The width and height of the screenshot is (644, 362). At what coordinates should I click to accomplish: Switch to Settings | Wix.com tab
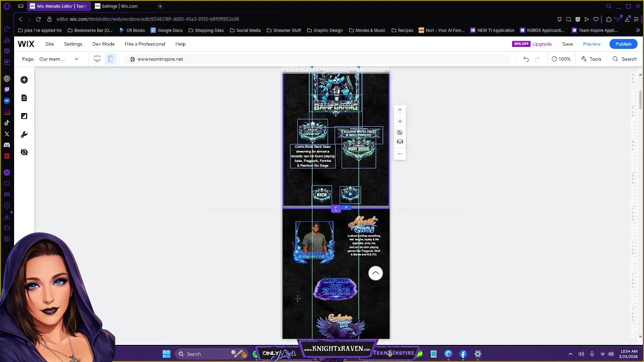click(119, 6)
